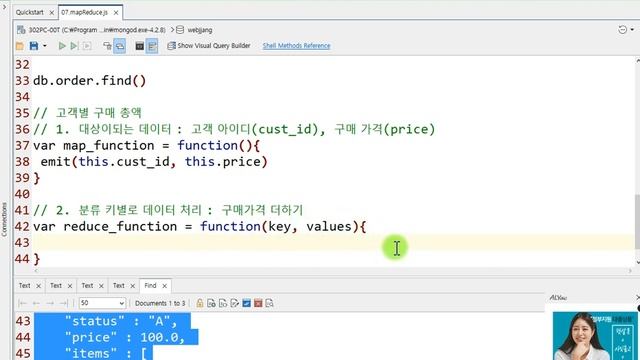This screenshot has height=360, width=640.
Task: Select the Find result tab
Action: [150, 286]
